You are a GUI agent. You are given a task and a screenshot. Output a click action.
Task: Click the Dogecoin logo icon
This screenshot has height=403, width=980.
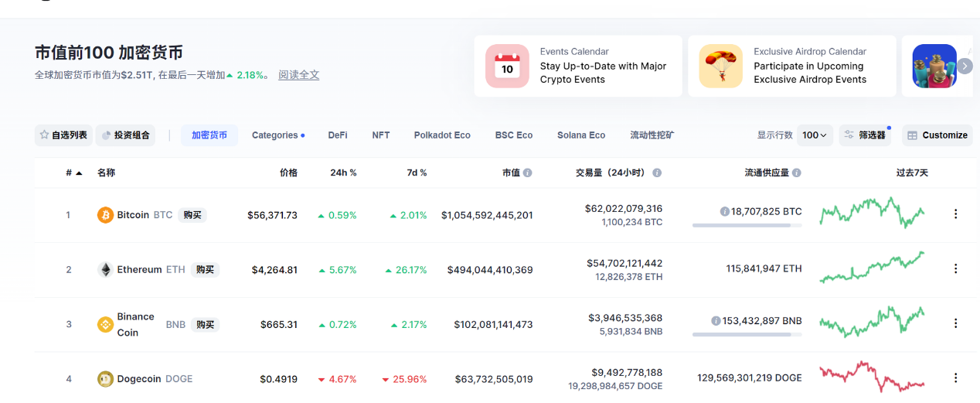tap(105, 379)
